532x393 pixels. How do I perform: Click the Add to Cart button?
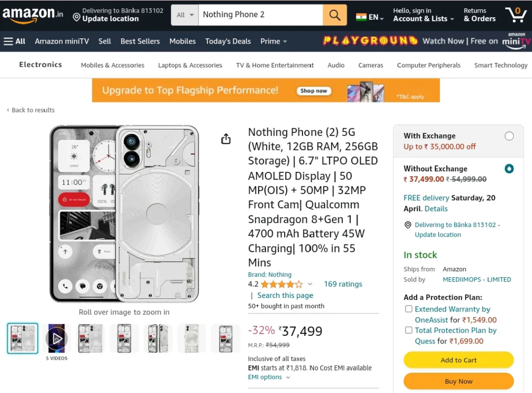point(458,360)
